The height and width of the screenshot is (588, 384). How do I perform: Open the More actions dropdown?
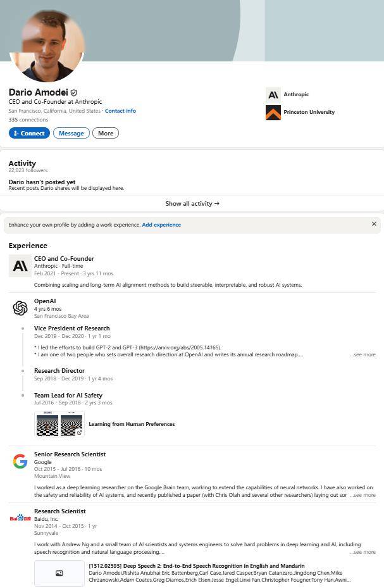pos(106,133)
